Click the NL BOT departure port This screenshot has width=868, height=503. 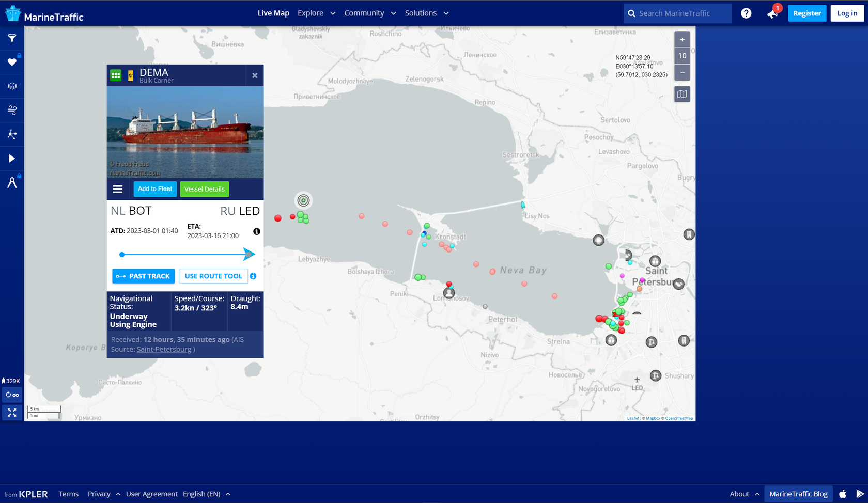[131, 211]
